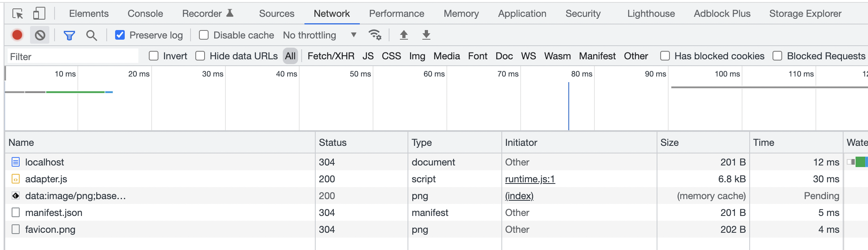
Task: Click the Recorder flask beta icon
Action: tap(230, 13)
